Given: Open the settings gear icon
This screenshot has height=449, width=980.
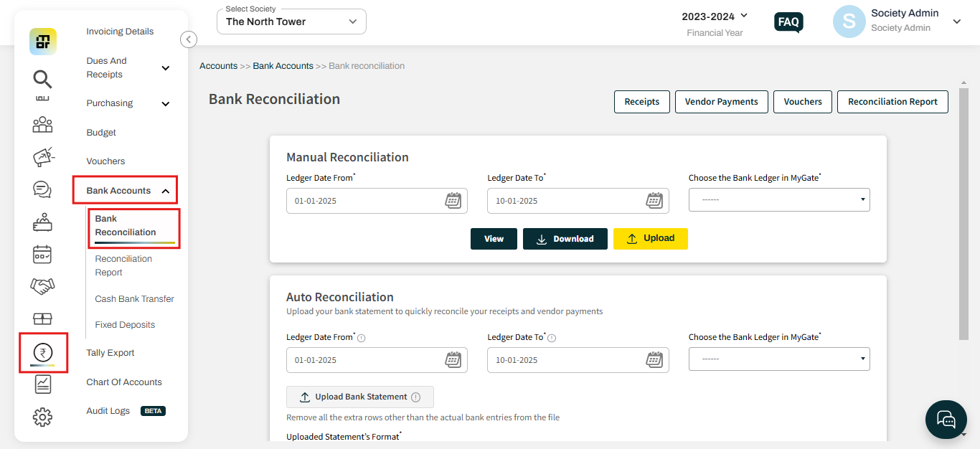Looking at the screenshot, I should click(x=42, y=417).
